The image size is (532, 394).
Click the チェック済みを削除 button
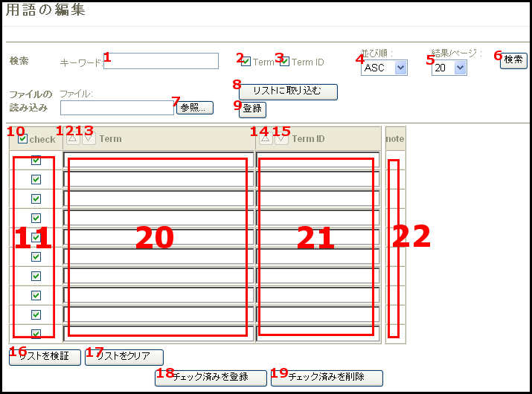[327, 378]
